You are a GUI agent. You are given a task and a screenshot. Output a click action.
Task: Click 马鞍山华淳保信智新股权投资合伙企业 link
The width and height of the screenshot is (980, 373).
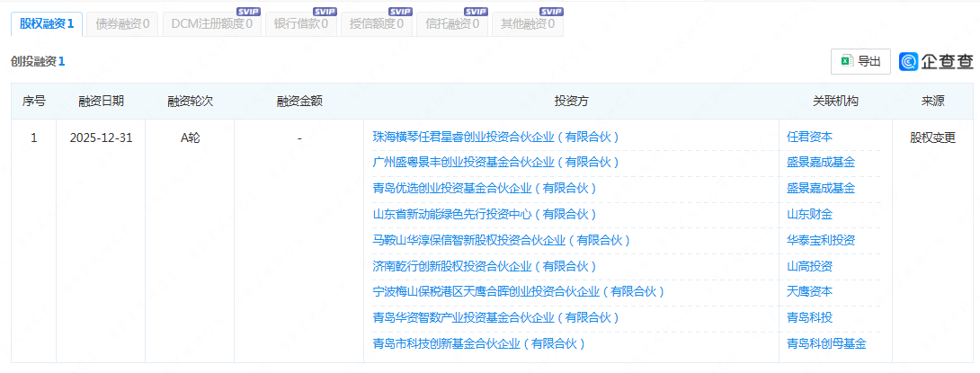[x=501, y=240]
